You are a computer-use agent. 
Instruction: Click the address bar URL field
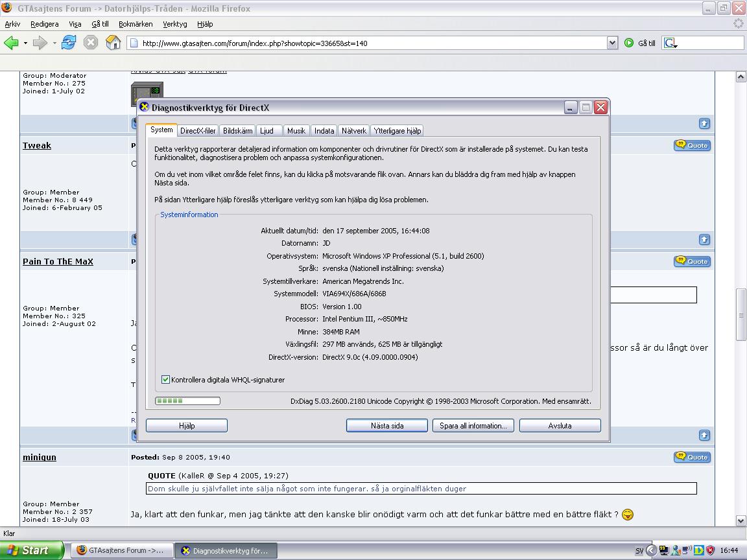[x=370, y=43]
